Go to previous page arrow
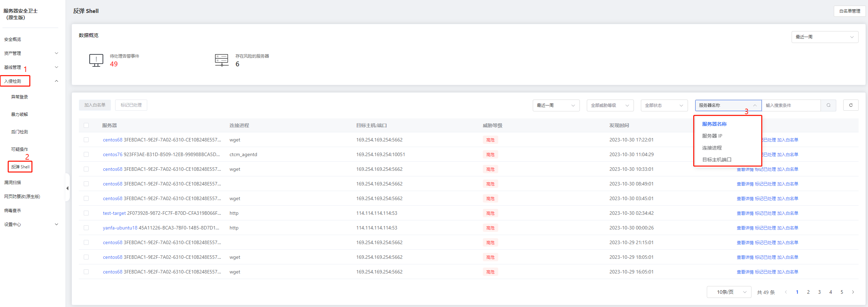The height and width of the screenshot is (307, 868). pos(786,292)
